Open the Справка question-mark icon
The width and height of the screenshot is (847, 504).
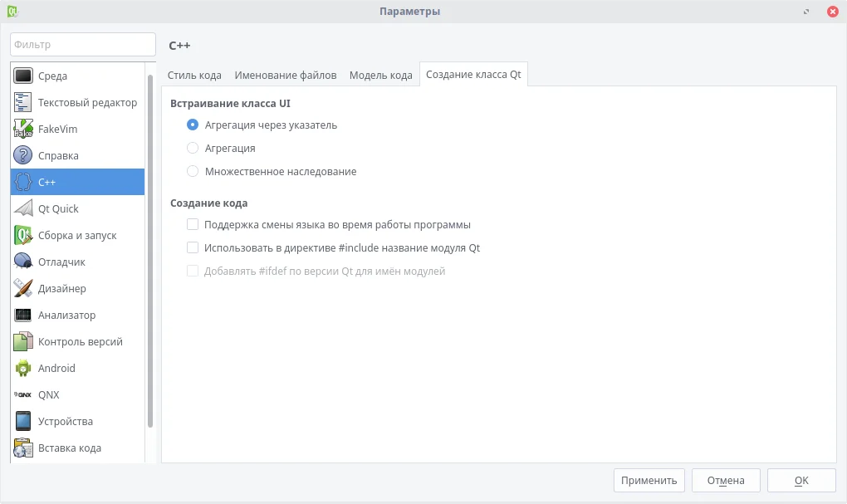click(x=23, y=155)
